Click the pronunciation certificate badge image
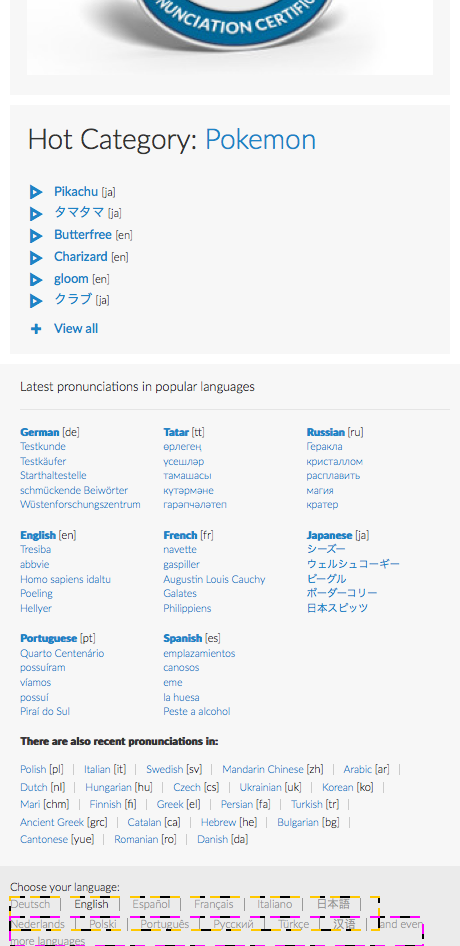The height and width of the screenshot is (946, 460). click(230, 37)
